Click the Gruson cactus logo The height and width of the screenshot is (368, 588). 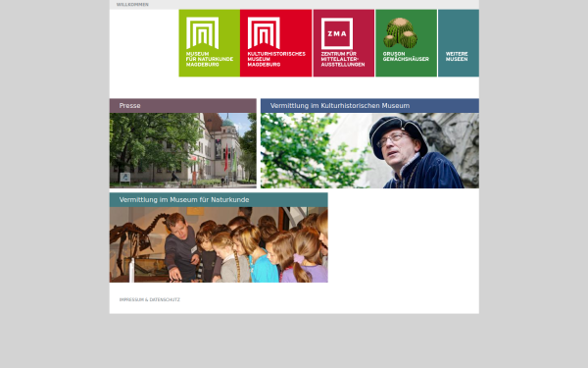tap(400, 32)
